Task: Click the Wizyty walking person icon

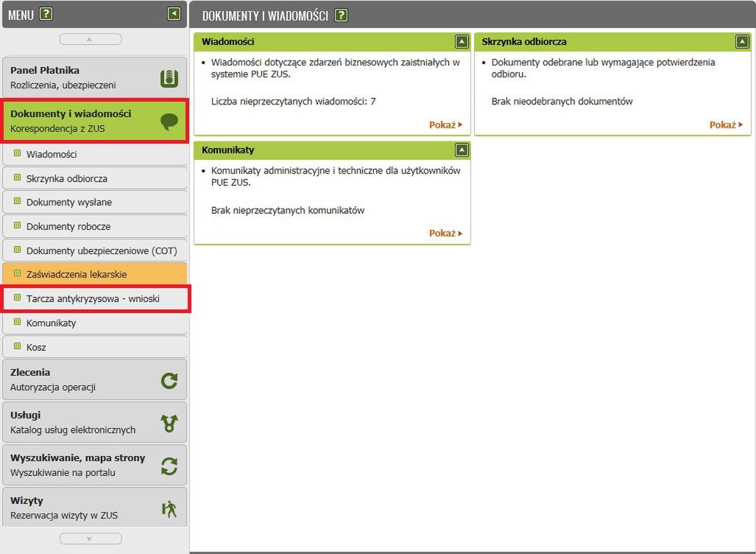Action: coord(169,508)
